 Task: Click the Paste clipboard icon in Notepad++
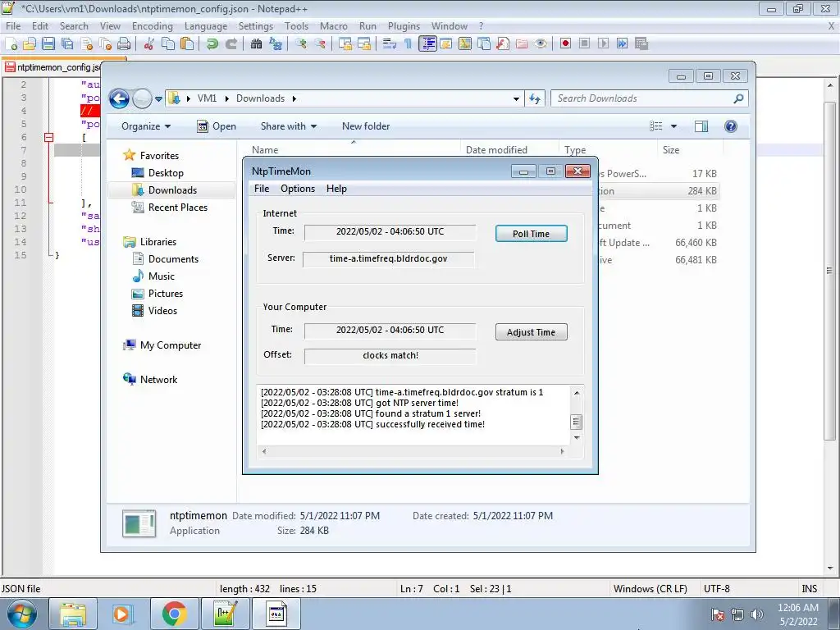tap(187, 43)
